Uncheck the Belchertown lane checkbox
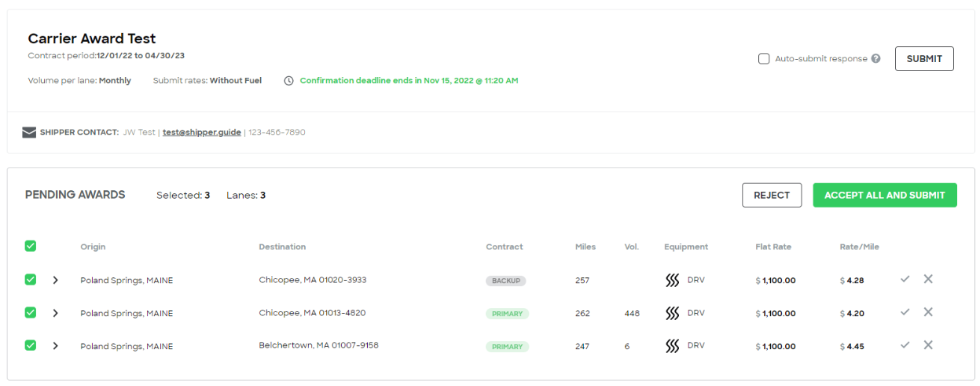Viewport: 980px width, 386px height. (x=31, y=345)
